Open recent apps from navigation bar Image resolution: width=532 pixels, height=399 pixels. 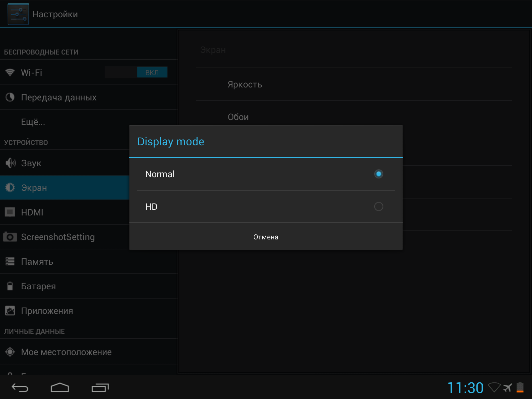100,388
